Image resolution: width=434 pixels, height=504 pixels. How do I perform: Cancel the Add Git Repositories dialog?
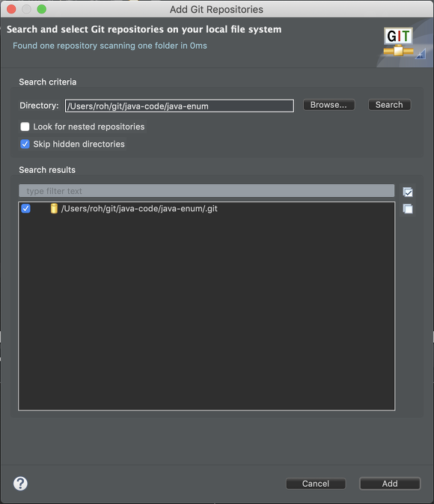[x=316, y=484]
